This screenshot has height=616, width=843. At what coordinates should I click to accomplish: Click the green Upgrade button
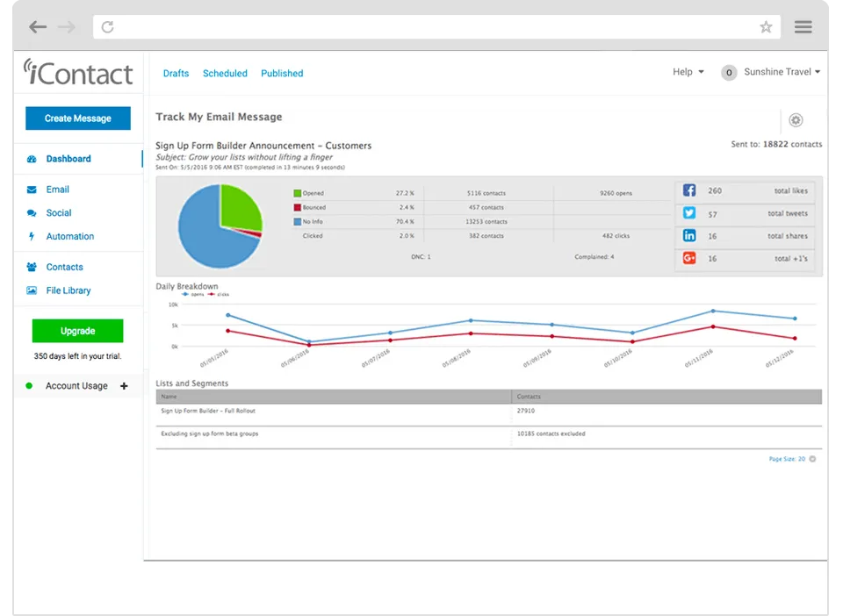[78, 331]
